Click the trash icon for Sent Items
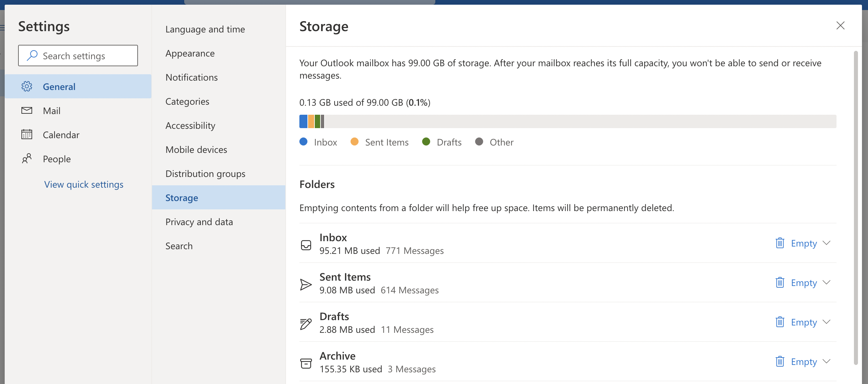Image resolution: width=868 pixels, height=384 pixels. click(x=780, y=282)
